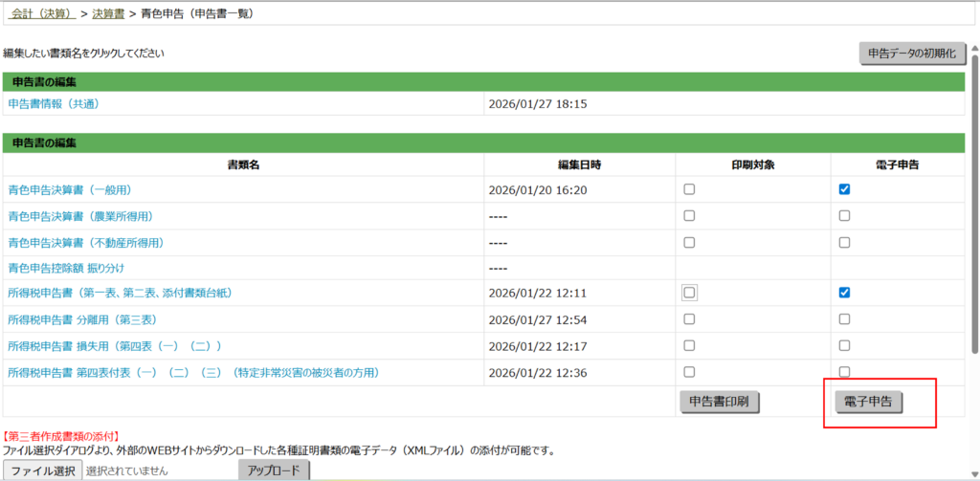Image resolution: width=980 pixels, height=481 pixels.
Task: Open 青色申告控除額 振り分け link
Action: [x=66, y=269]
